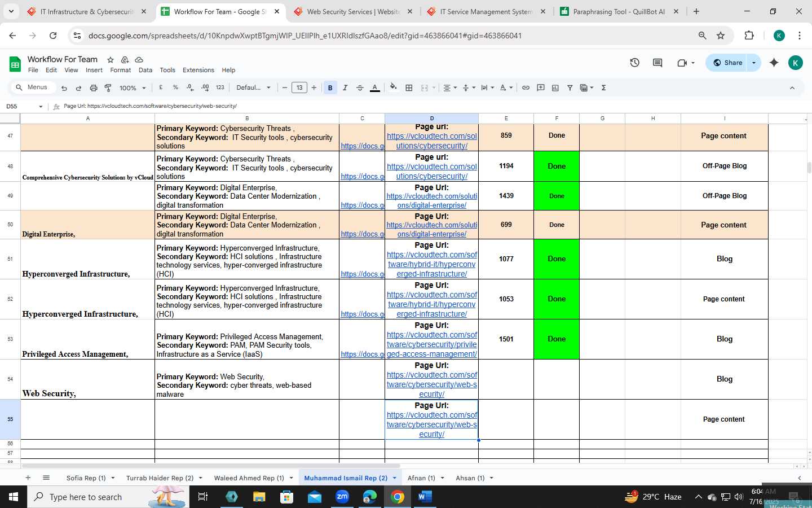
Task: Toggle strikethrough formatting
Action: tap(360, 87)
